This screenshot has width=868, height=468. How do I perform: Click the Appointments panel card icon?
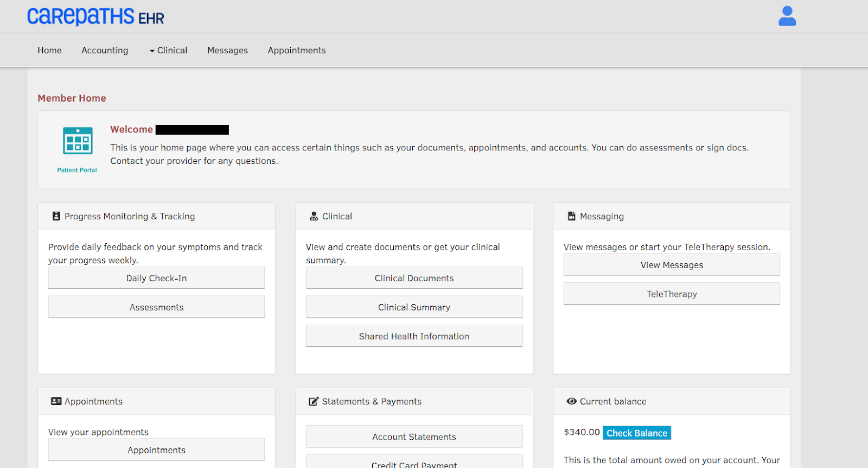56,401
